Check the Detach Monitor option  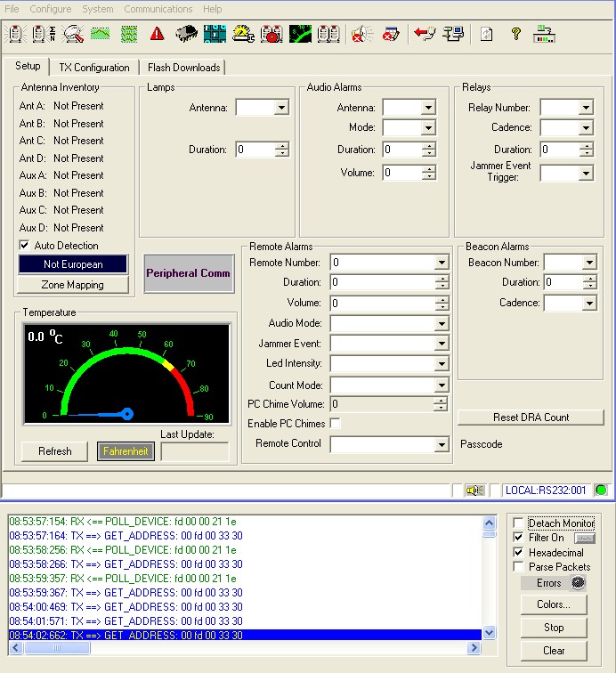519,523
